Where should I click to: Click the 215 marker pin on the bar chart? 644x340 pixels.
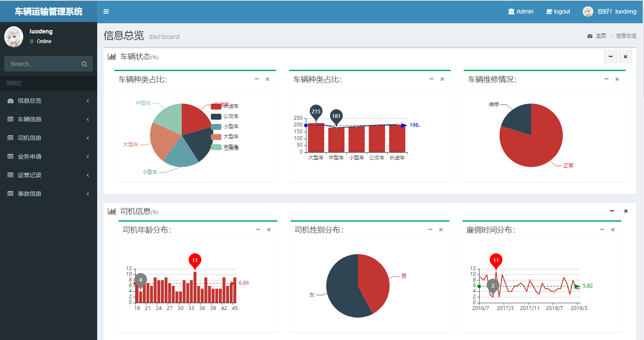[316, 112]
